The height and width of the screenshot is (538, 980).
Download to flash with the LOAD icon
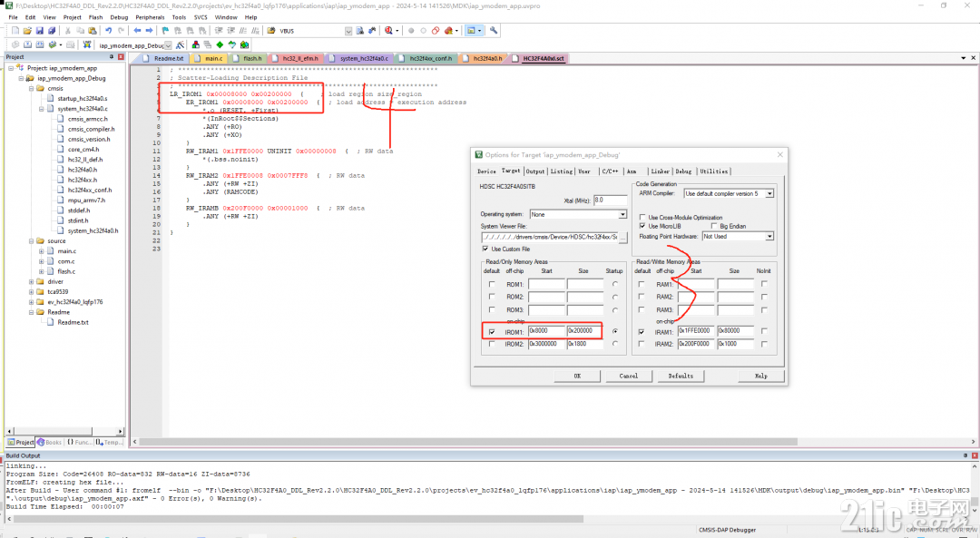coord(86,45)
